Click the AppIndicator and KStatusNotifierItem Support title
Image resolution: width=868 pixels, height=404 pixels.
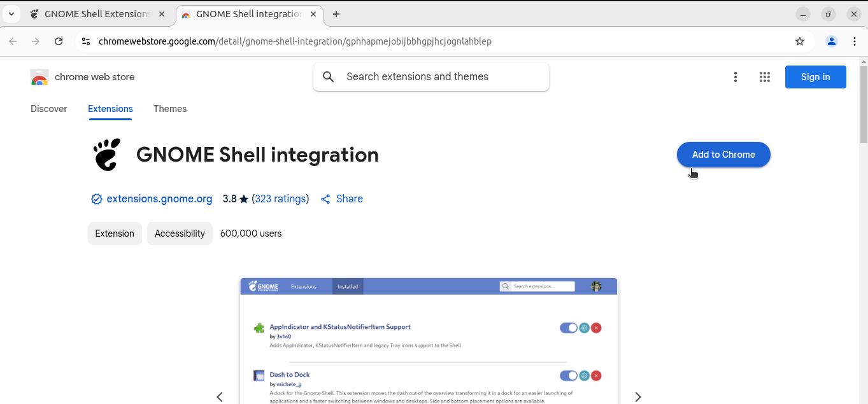340,327
